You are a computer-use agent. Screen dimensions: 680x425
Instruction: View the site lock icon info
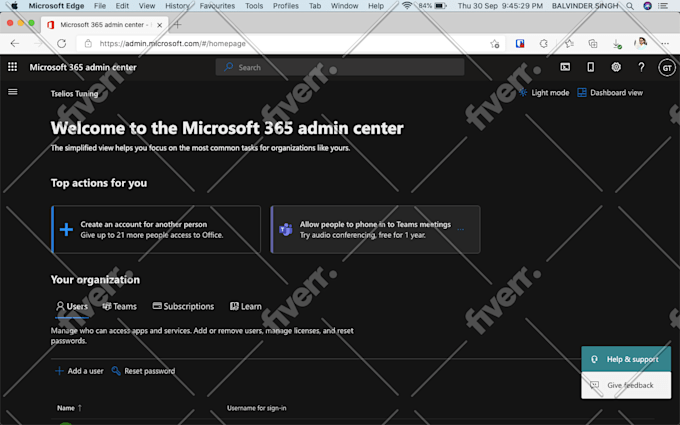click(88, 43)
